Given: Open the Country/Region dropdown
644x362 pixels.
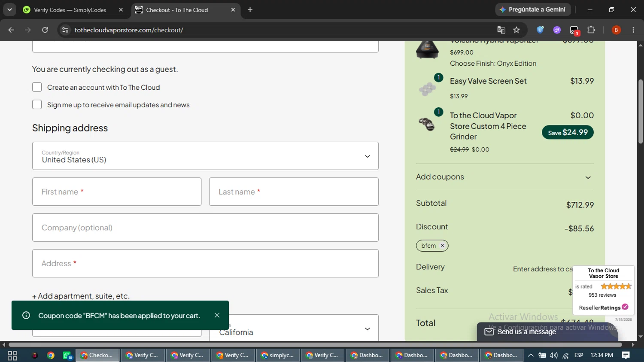Looking at the screenshot, I should 205,156.
